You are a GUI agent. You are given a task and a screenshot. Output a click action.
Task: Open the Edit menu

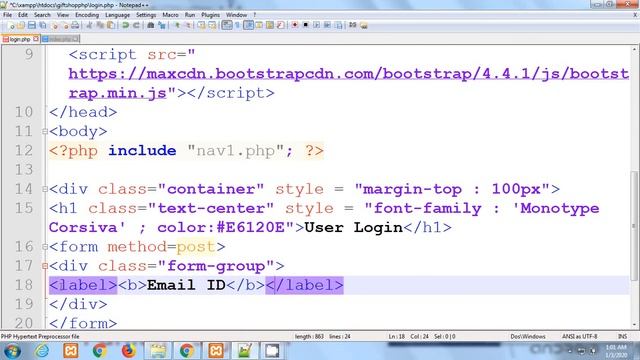coord(23,15)
